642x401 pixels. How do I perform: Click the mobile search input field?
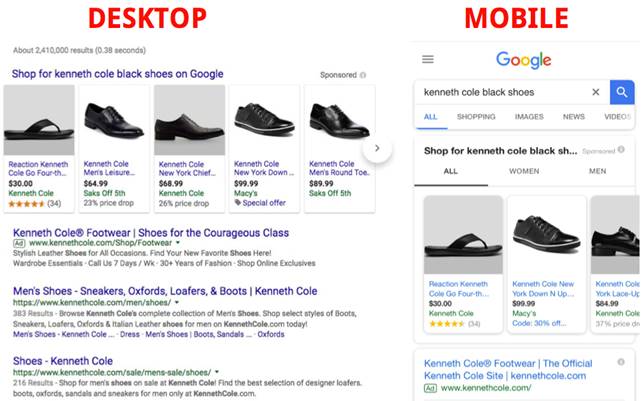point(500,92)
